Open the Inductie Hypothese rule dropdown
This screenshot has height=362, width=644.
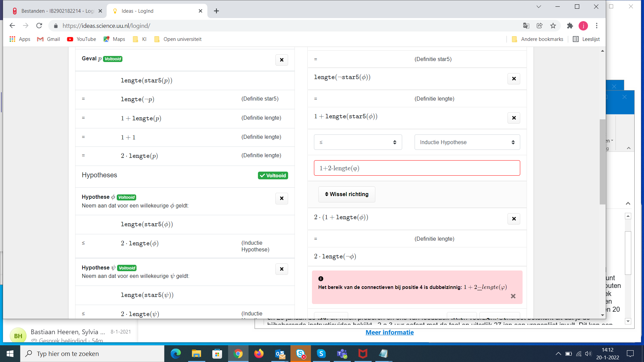coord(467,142)
